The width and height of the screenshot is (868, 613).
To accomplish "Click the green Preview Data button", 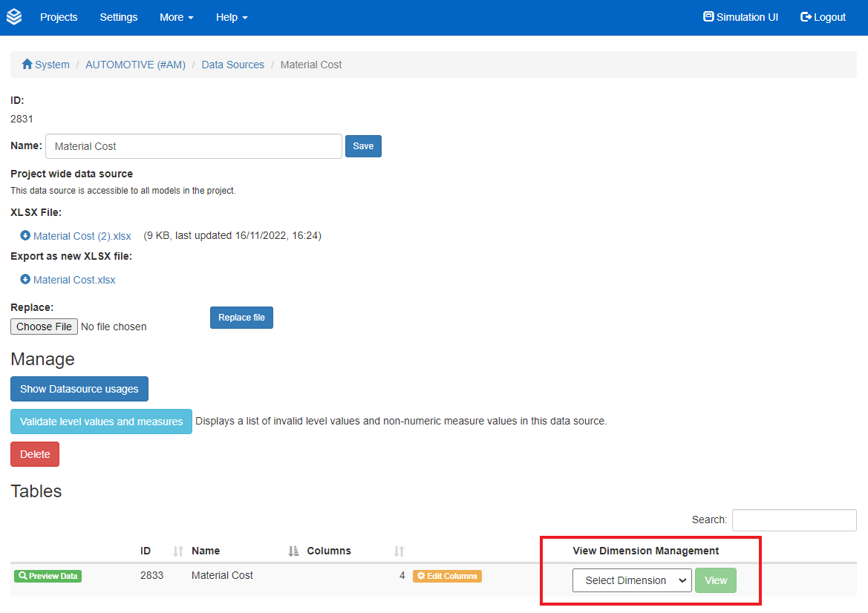I will click(48, 576).
